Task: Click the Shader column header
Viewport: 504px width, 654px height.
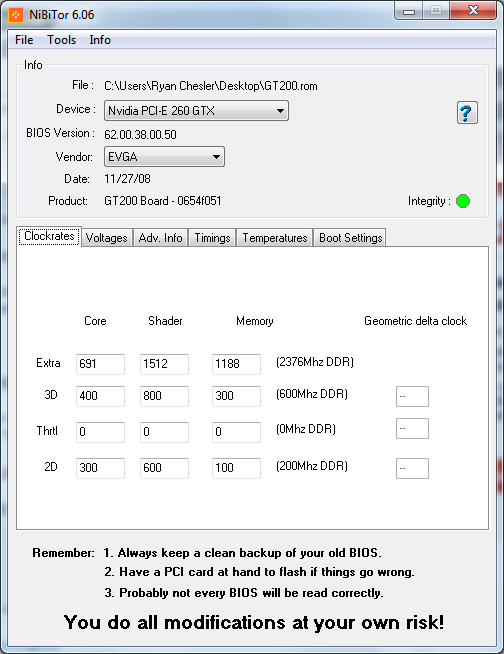Action: tap(165, 321)
